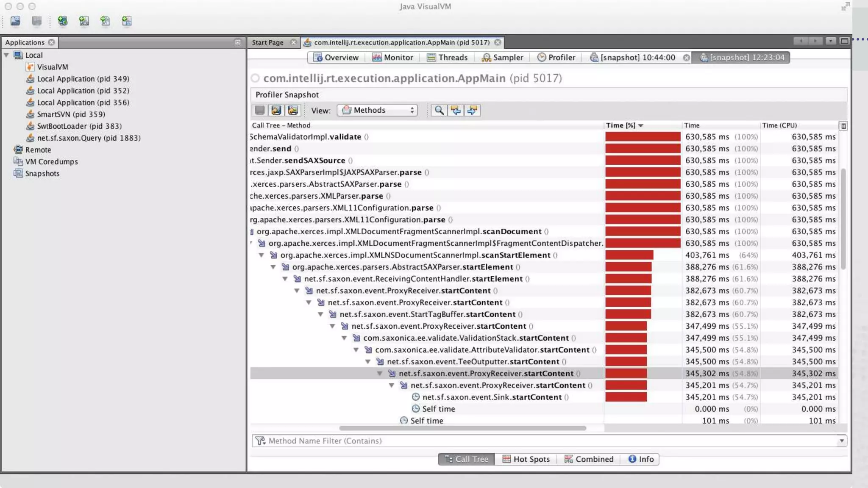Viewport: 868px width, 488px height.
Task: Click the Find Next arrow icon
Action: pyautogui.click(x=472, y=111)
